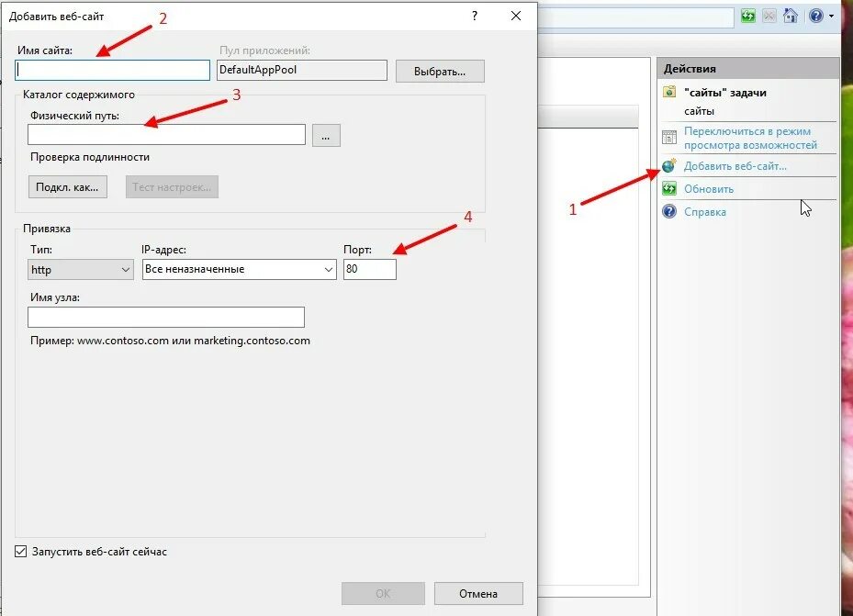853x616 pixels.
Task: Click the "сайты" задачи folder icon
Action: click(669, 93)
